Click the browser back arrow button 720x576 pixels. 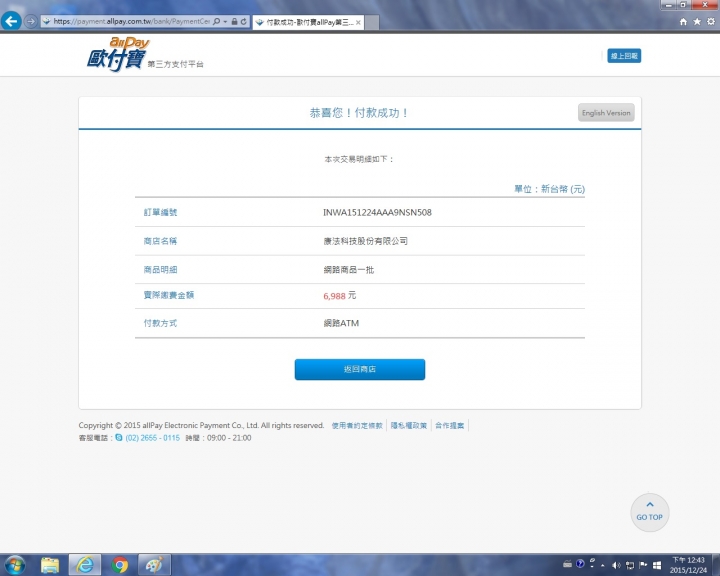(11, 21)
